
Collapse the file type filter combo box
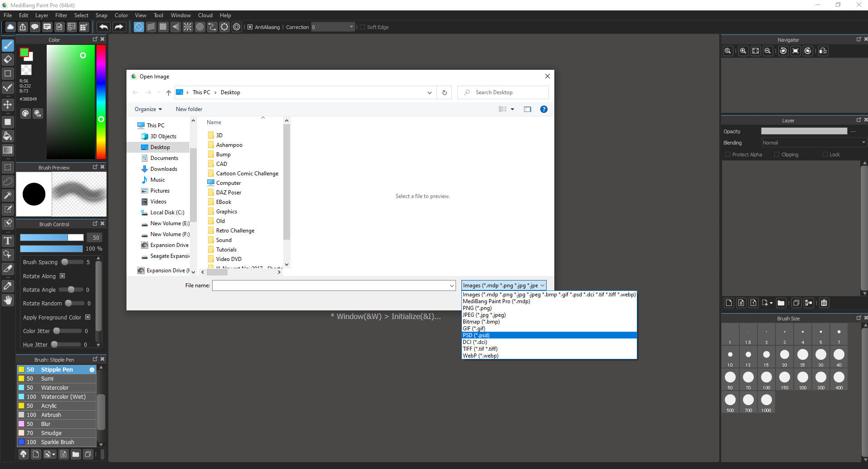tap(504, 285)
